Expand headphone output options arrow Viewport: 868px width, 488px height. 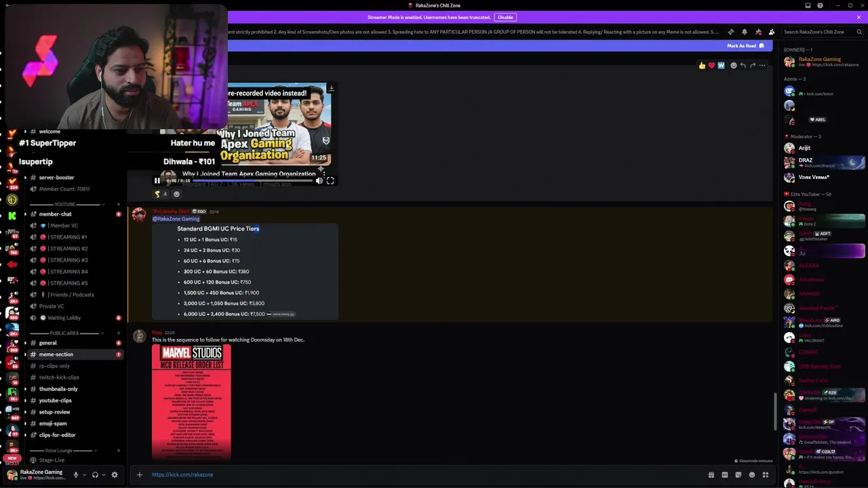point(103,475)
